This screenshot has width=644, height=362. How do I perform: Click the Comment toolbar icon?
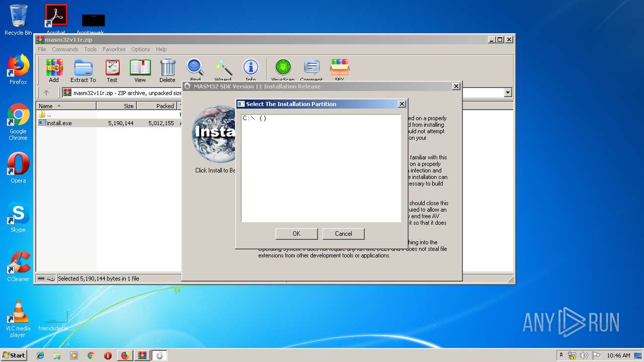click(x=311, y=69)
